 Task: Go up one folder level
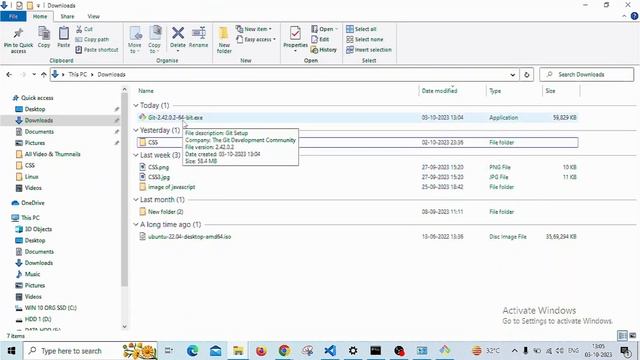tap(44, 74)
